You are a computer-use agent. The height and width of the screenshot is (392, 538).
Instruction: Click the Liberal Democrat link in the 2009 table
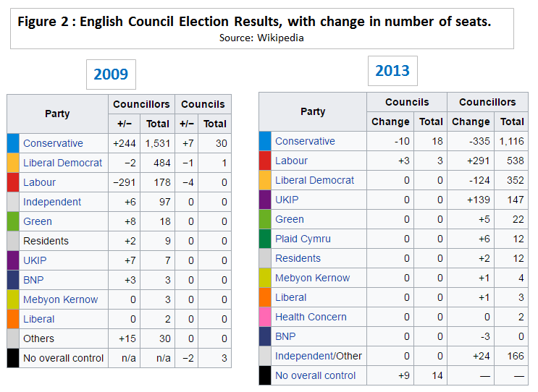[63, 163]
